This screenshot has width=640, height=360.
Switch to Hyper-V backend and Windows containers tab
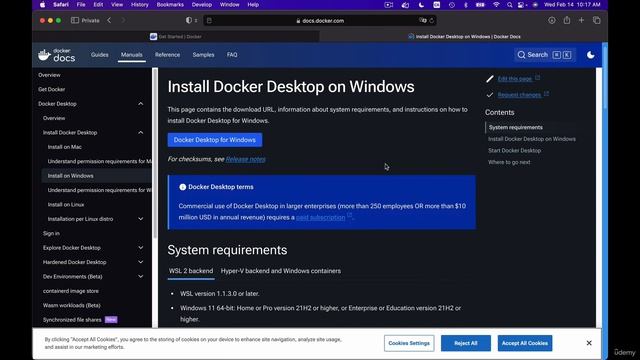280,271
